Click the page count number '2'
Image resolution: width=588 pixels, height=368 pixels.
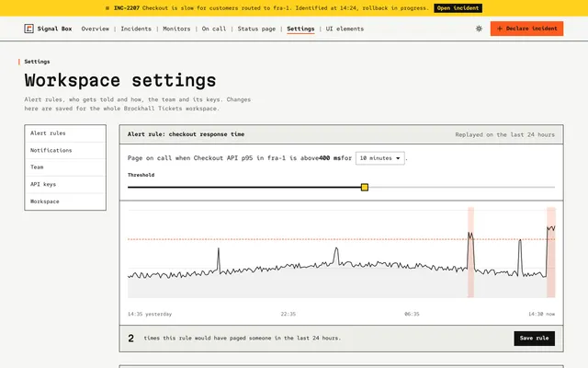point(130,339)
